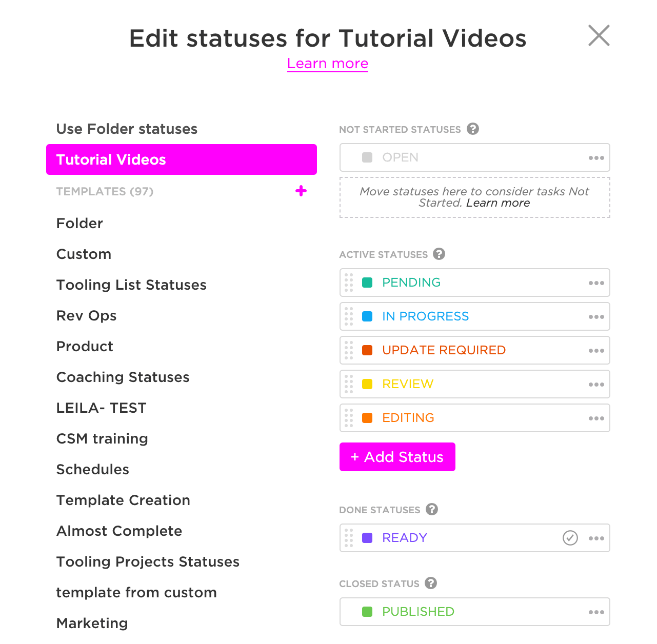Select the Schedules template

[92, 469]
